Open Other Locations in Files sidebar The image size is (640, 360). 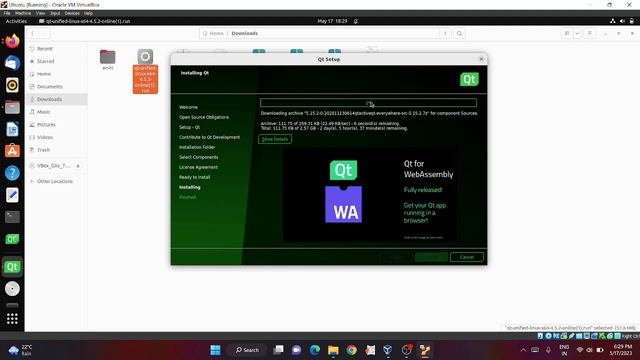tap(56, 181)
